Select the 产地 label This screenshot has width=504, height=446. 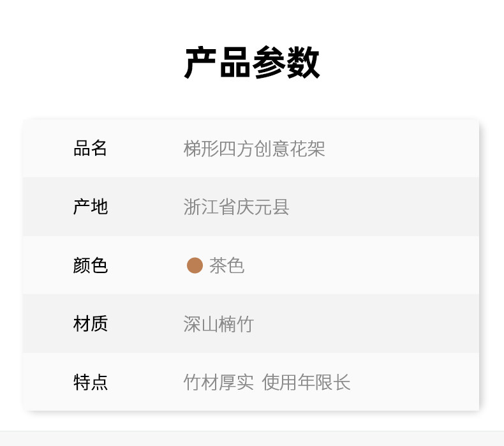tap(91, 207)
